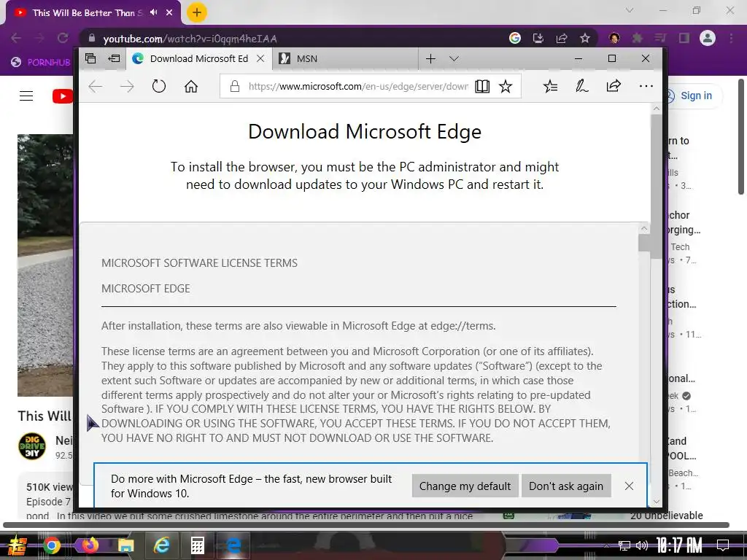Open File Explorer from taskbar
747x560 pixels.
pos(125,545)
